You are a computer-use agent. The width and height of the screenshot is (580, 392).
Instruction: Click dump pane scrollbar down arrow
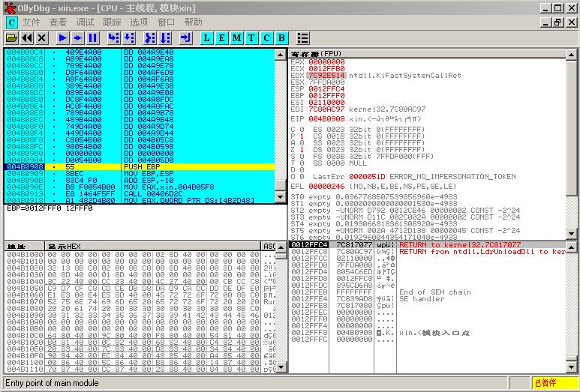coord(281,367)
